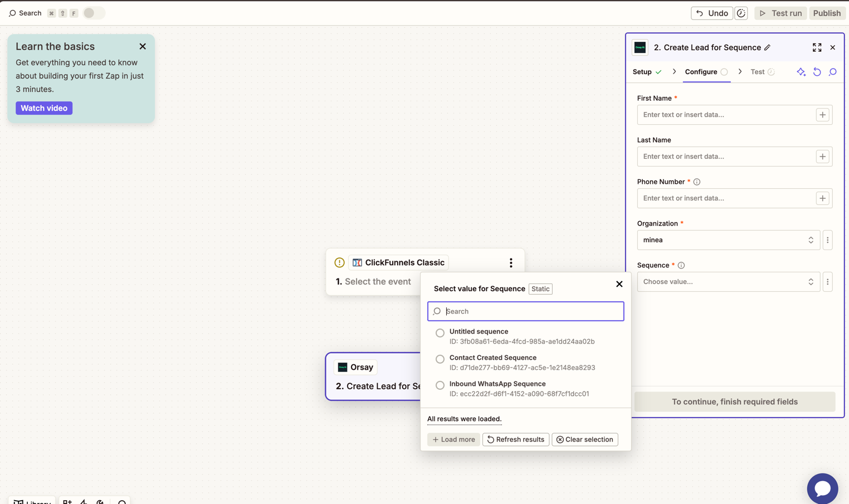This screenshot has width=849, height=504.
Task: Switch to the Setup tab
Action: [x=647, y=72]
